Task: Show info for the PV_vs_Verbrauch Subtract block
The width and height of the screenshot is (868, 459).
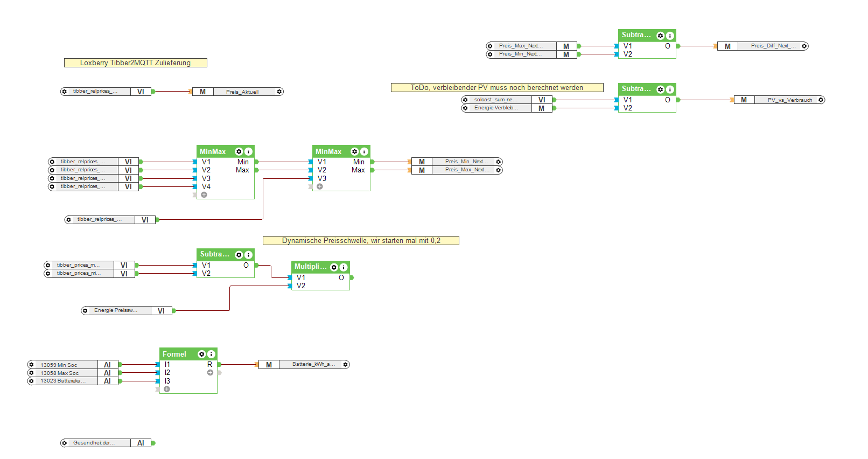Action: coord(670,89)
